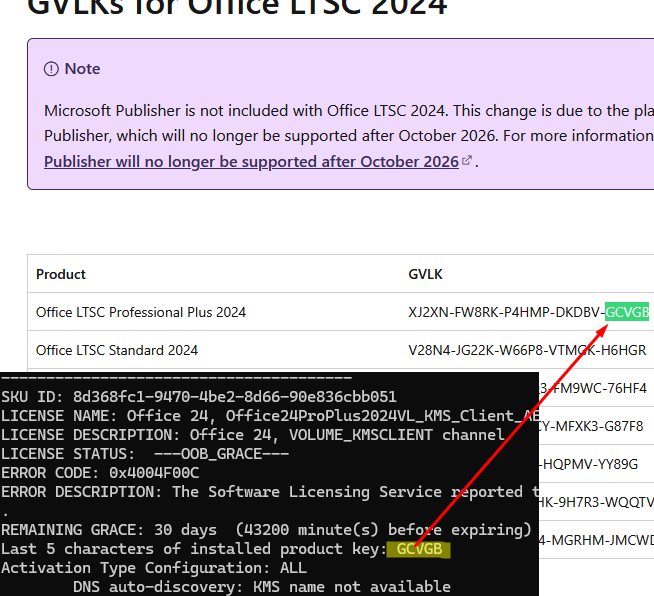Click the highlighted GCVGB in the GVLK table
Viewport: 654px width, 596px height.
pyautogui.click(x=627, y=312)
